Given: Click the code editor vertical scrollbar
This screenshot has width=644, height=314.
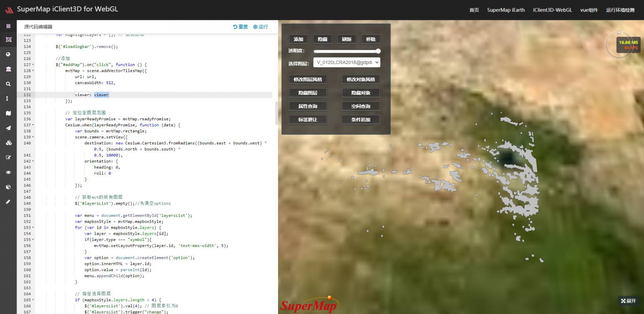Looking at the screenshot, I should click(x=276, y=113).
